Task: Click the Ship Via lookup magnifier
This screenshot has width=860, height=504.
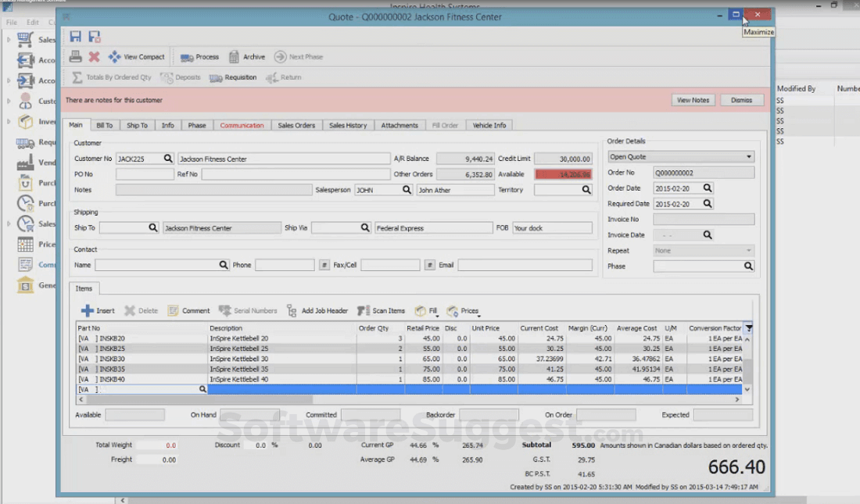Action: coord(365,227)
